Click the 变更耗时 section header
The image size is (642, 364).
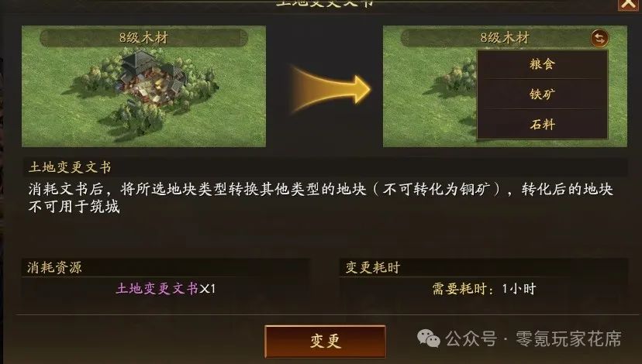coord(373,267)
